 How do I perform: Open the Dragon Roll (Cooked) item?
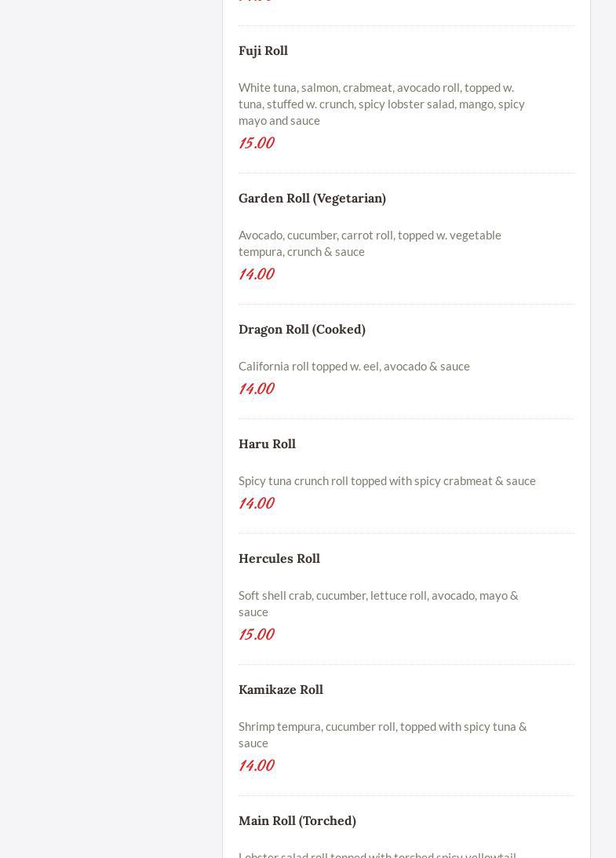pos(301,329)
